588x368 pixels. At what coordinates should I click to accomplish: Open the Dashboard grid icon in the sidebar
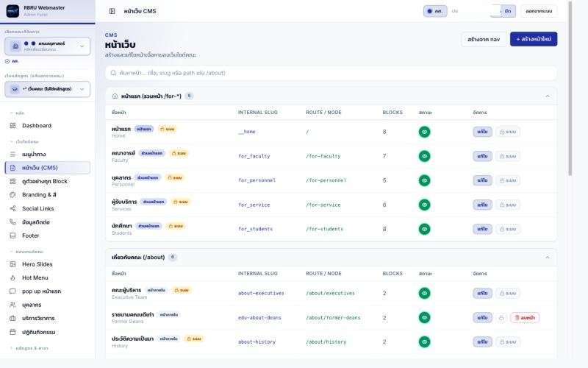pyautogui.click(x=12, y=125)
